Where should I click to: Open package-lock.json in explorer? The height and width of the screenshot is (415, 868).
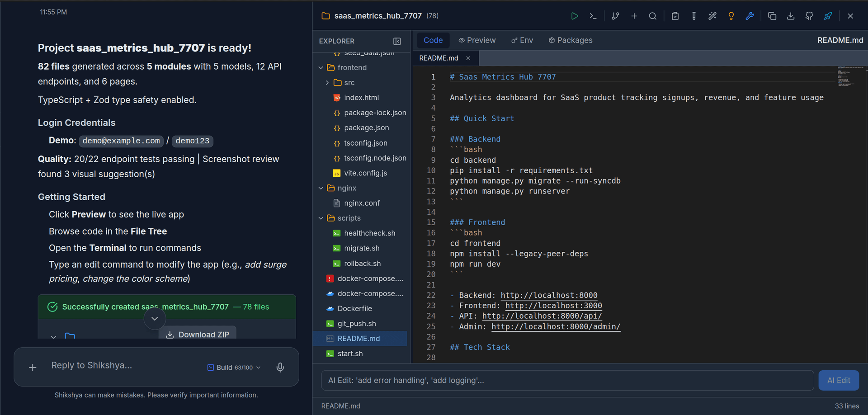click(370, 113)
